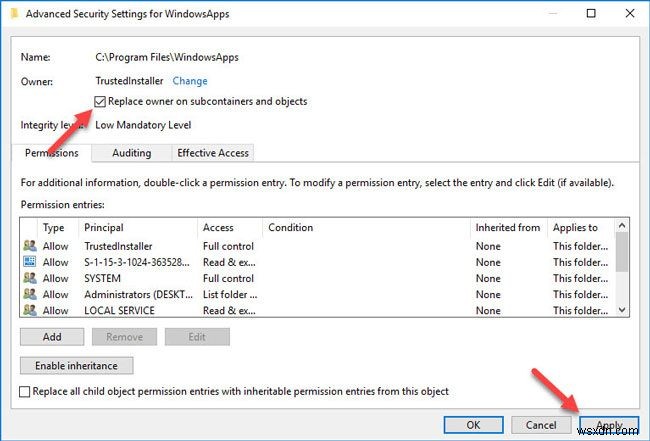The image size is (650, 441).
Task: Click the Inherited from column header
Action: pos(508,228)
